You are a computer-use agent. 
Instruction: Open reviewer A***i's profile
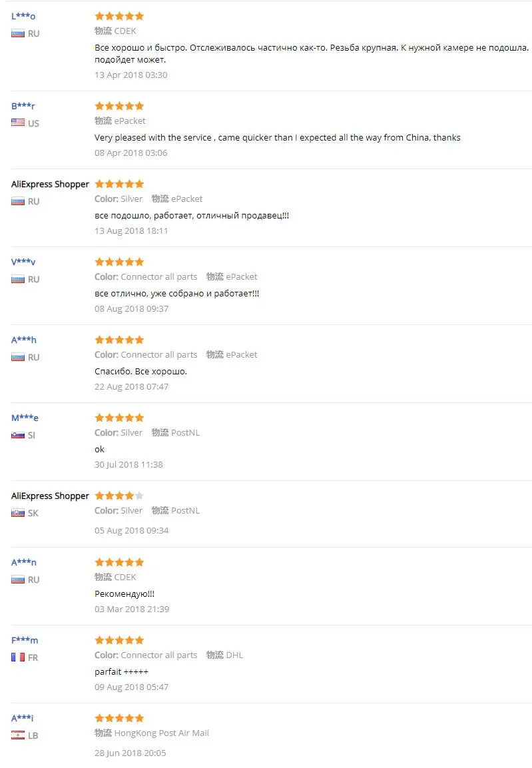click(x=22, y=718)
